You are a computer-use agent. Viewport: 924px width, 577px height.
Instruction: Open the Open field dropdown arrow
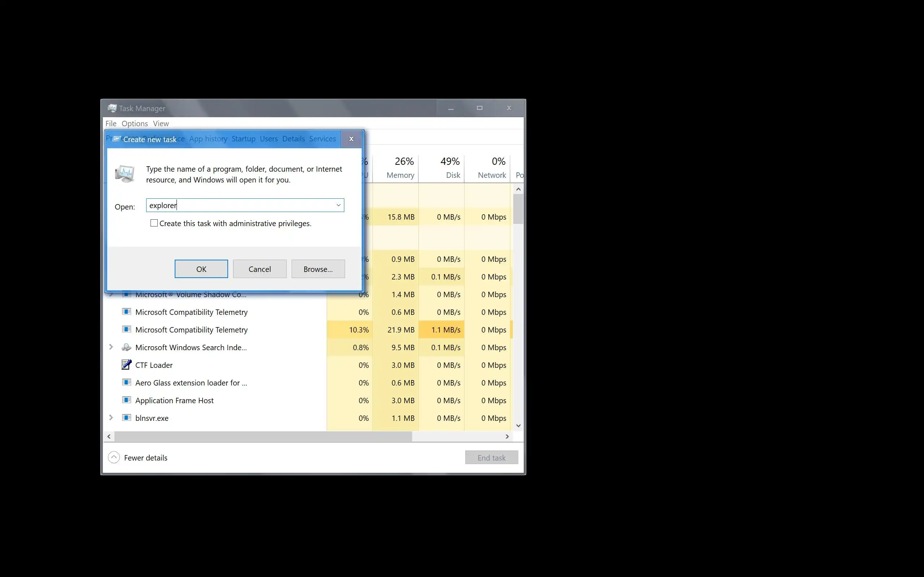[x=338, y=205]
